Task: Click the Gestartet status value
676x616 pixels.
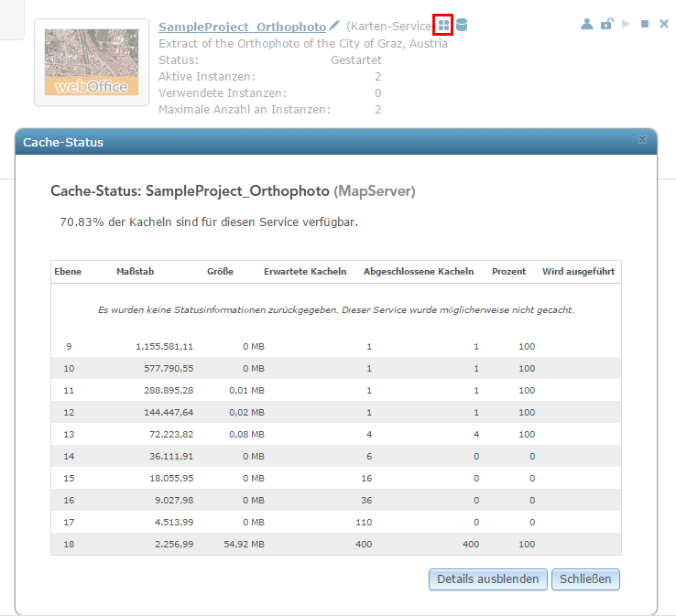Action: click(x=356, y=59)
